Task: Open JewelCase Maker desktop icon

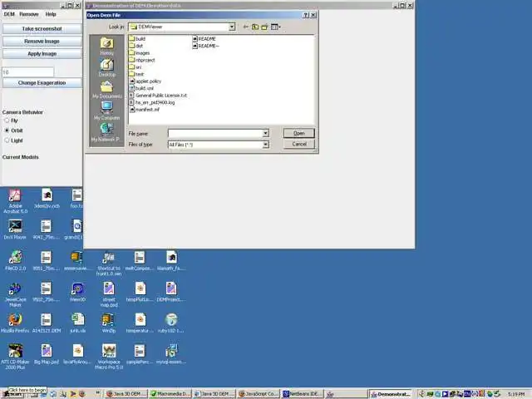Action: pos(15,294)
